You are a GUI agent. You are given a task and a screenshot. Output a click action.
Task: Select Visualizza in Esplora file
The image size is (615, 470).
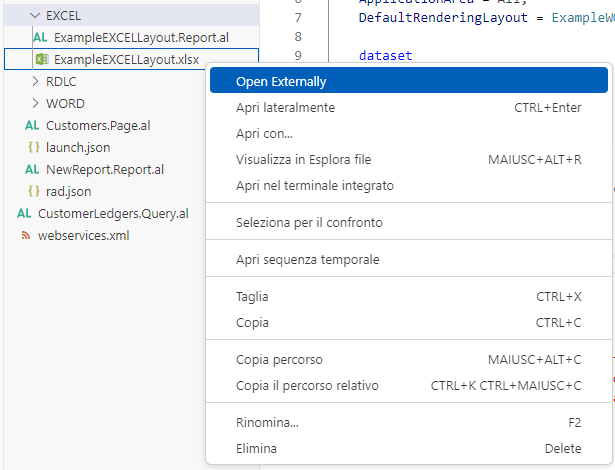409,160
